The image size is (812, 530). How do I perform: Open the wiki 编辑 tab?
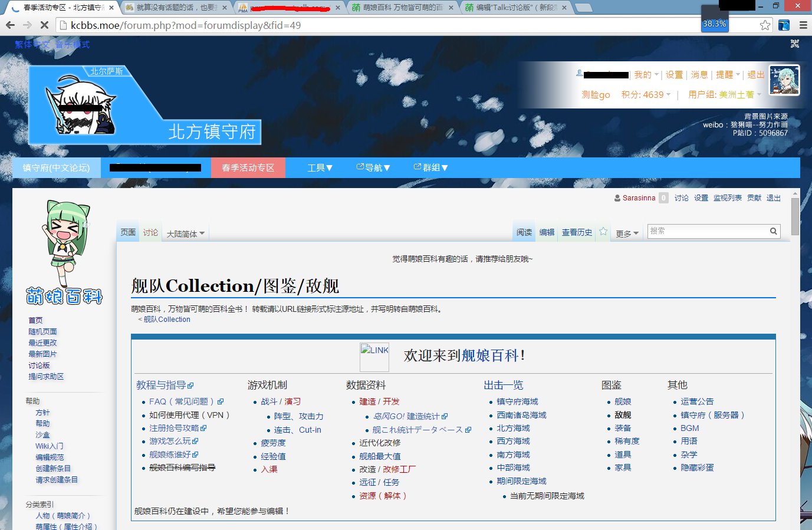547,232
